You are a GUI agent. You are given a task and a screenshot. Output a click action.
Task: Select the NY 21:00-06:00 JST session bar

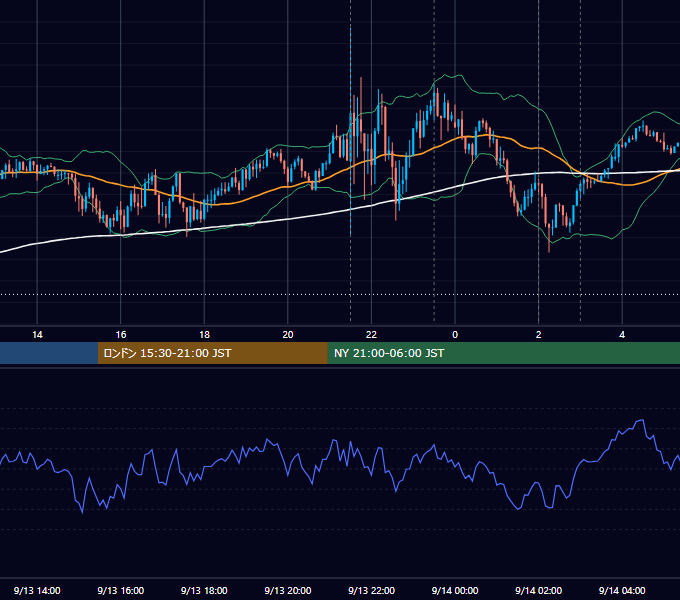503,353
